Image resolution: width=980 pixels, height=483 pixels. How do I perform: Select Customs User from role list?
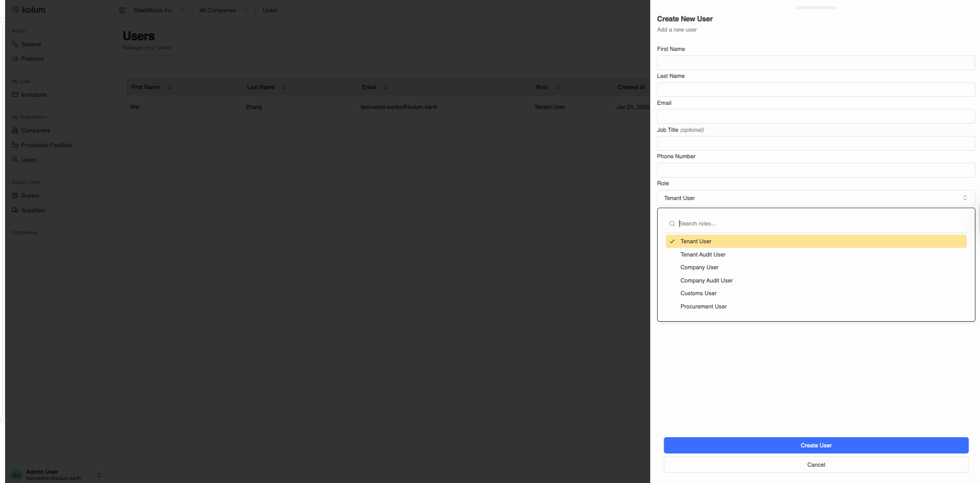[x=698, y=293]
